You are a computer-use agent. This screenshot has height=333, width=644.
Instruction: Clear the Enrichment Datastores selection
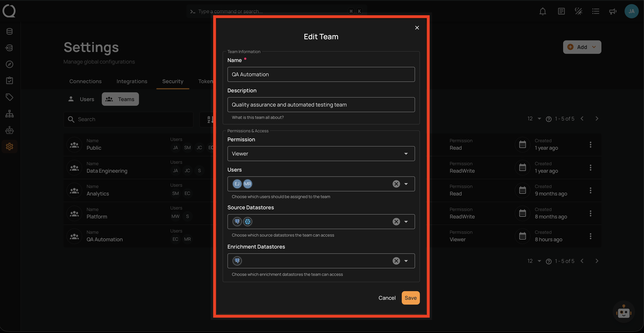pos(396,261)
